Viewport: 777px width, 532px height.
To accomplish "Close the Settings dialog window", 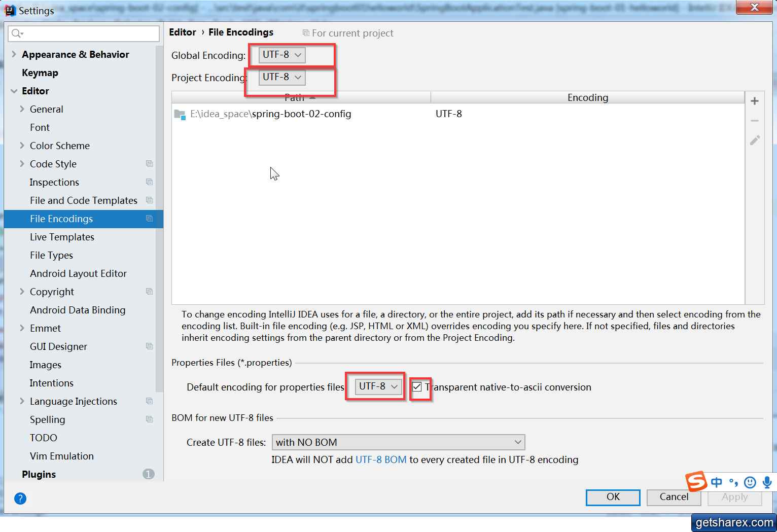I will point(755,7).
